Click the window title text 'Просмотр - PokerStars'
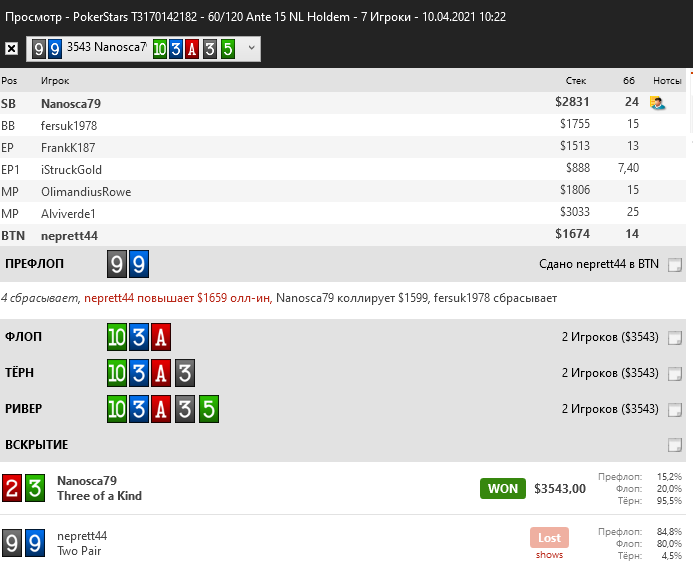This screenshot has width=693, height=569. [68, 17]
